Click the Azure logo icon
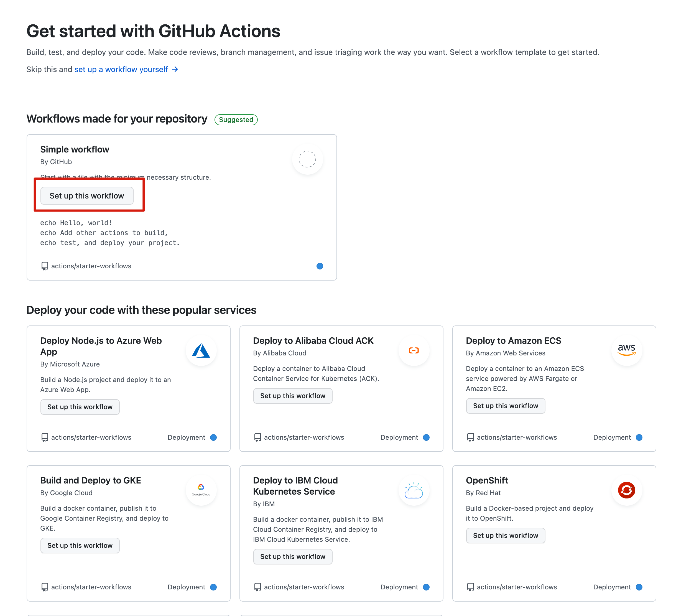 [201, 351]
